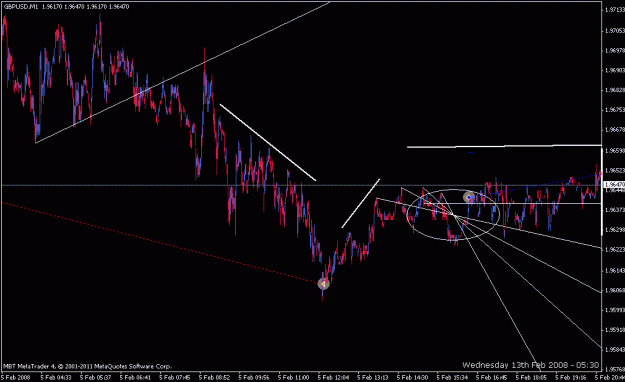Click the 1.96678 price axis label
Viewport: 625px width, 382px height.
point(614,129)
